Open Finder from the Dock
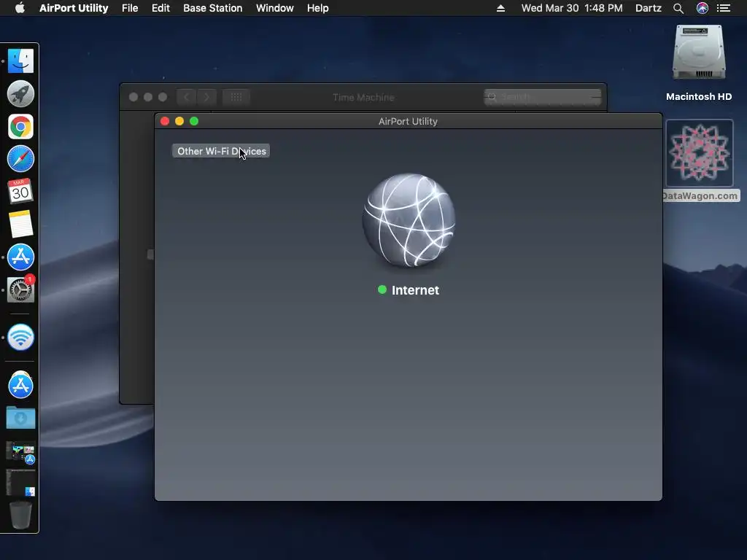 [x=20, y=61]
